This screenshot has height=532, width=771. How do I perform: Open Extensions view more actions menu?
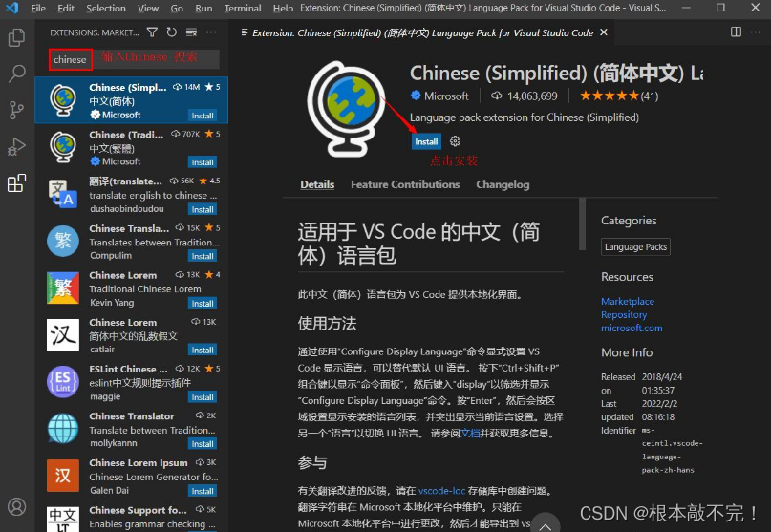click(211, 32)
